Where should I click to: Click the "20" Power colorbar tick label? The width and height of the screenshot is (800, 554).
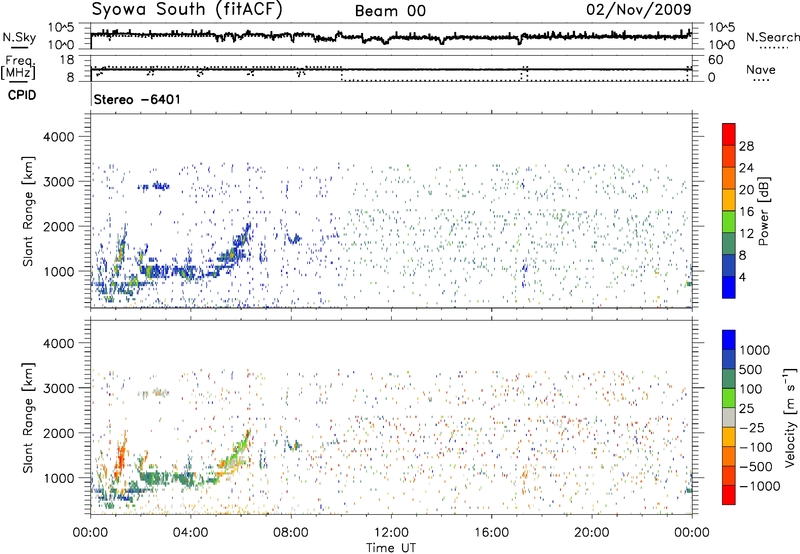(746, 190)
